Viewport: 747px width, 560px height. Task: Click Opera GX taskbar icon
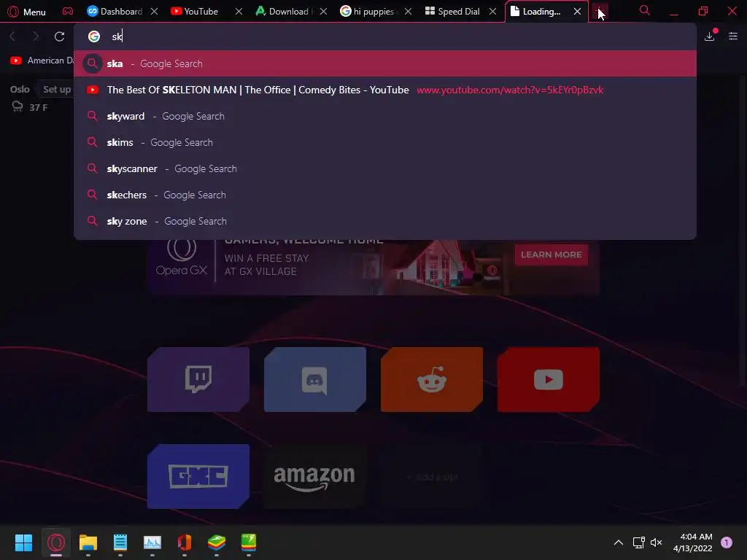55,542
